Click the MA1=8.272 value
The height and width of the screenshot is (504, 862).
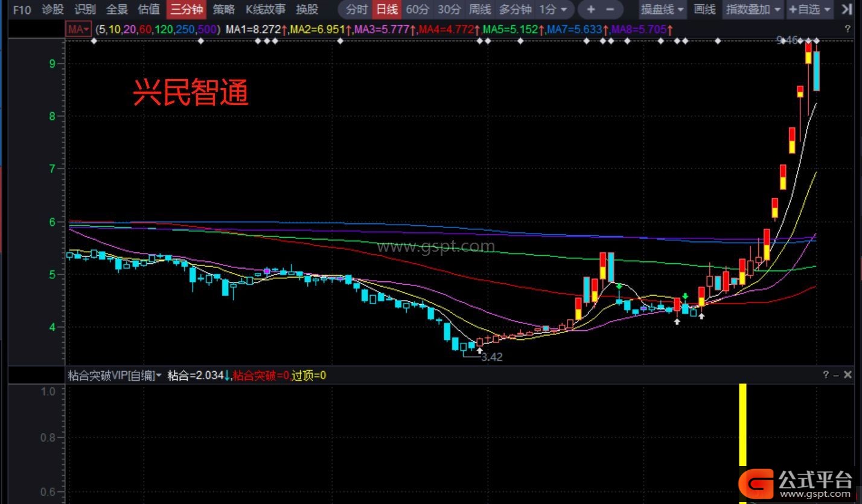(256, 29)
